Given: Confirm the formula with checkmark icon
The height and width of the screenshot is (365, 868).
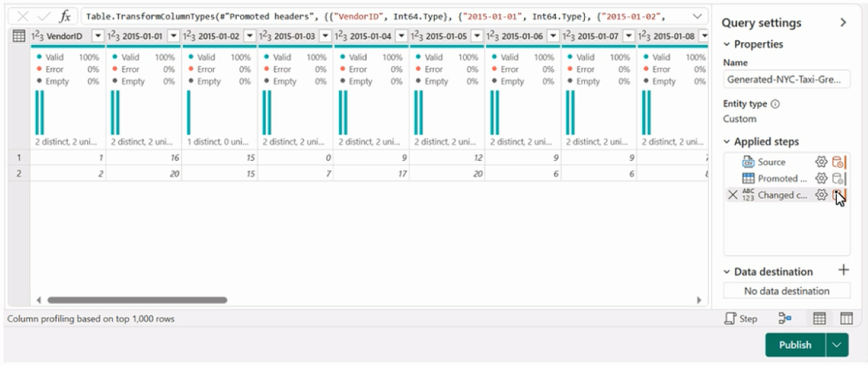Looking at the screenshot, I should click(43, 17).
